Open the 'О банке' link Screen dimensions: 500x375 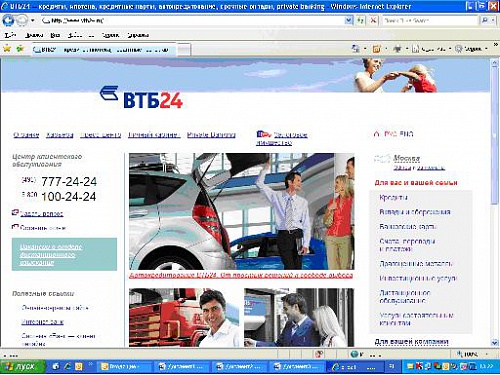(x=26, y=135)
